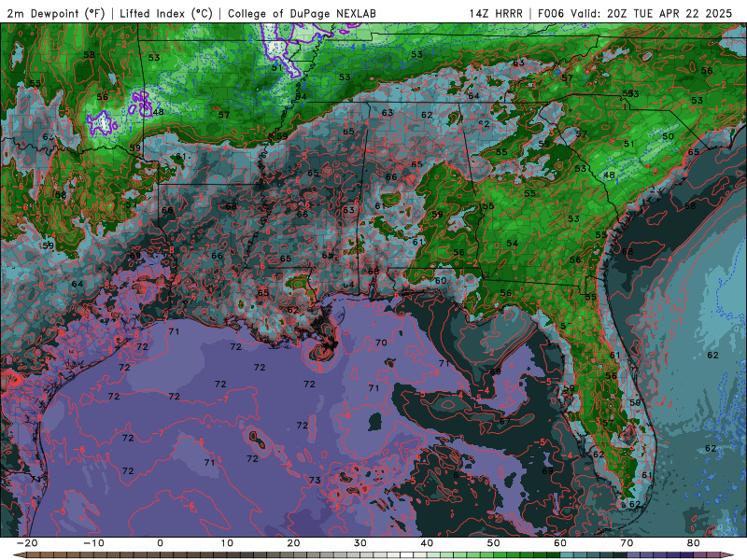Image resolution: width=747 pixels, height=560 pixels.
Task: Click the 70 tick label on color scale
Action: (627, 543)
